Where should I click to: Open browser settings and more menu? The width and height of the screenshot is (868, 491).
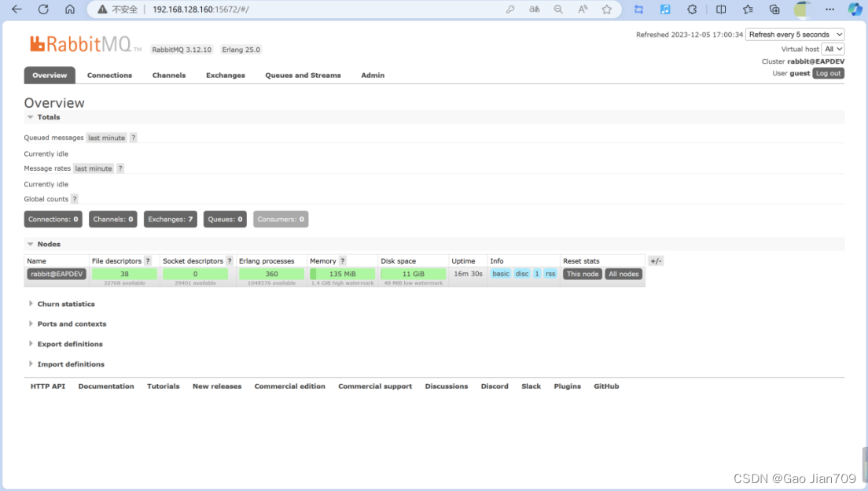click(829, 9)
